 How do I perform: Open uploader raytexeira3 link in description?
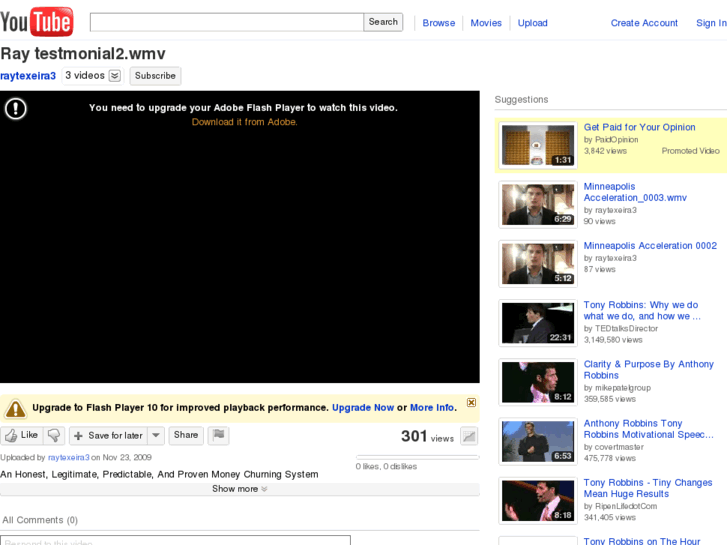tap(69, 457)
